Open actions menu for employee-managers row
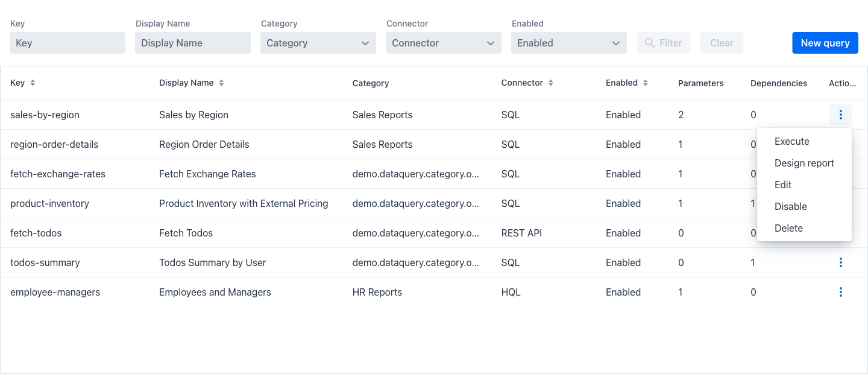The height and width of the screenshot is (374, 868). pos(840,292)
